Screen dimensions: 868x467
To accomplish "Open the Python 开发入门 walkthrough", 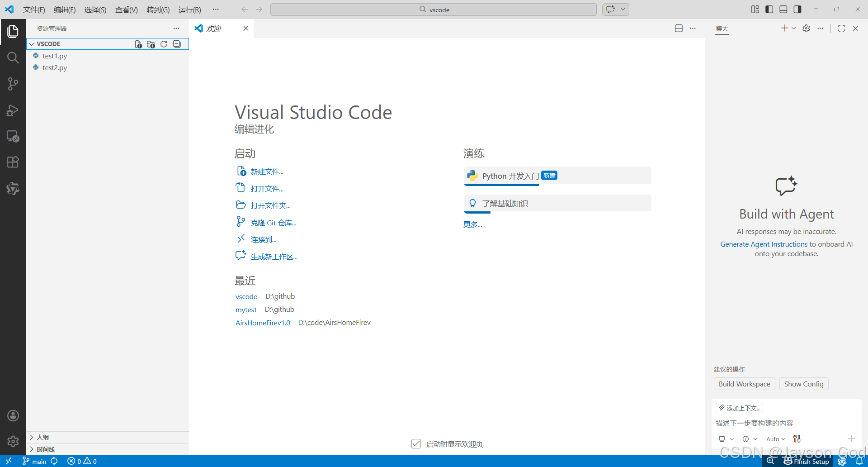I will coord(557,176).
